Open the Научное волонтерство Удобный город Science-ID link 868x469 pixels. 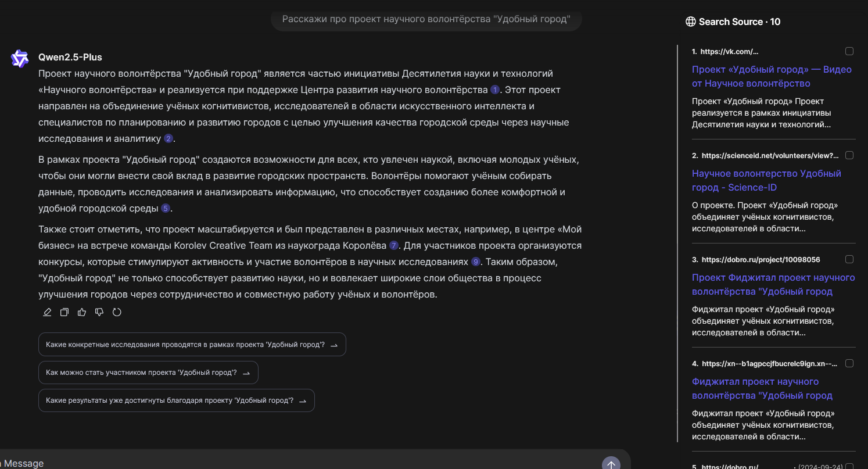(x=766, y=180)
